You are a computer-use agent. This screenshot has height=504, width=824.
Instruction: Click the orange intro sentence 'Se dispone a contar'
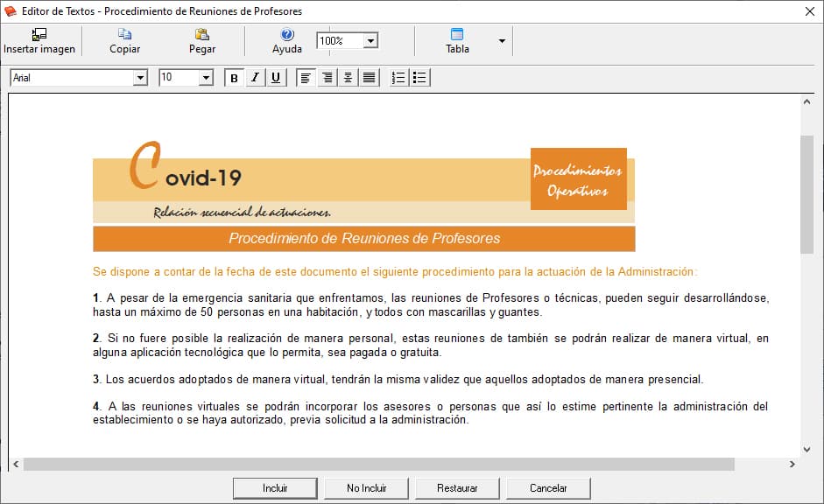395,272
